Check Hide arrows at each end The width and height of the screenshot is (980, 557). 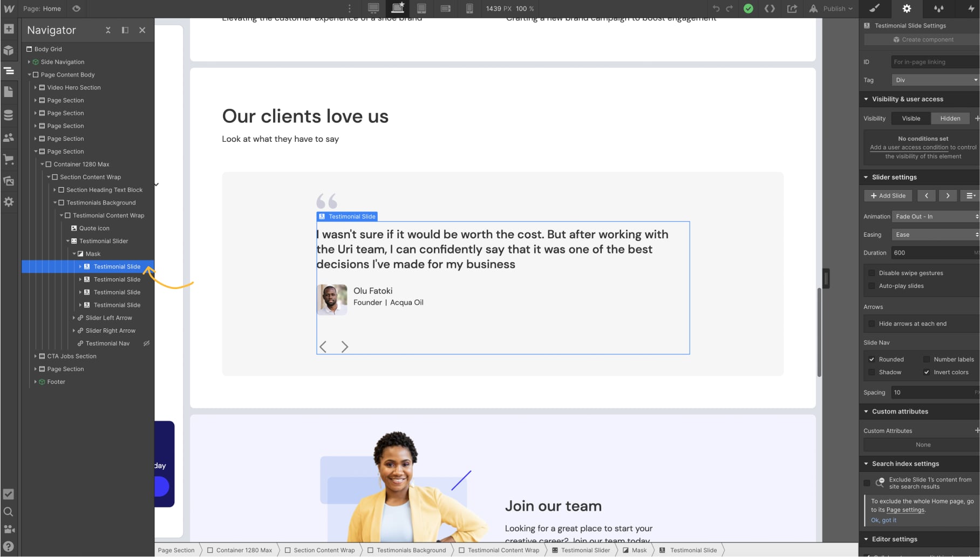(872, 324)
